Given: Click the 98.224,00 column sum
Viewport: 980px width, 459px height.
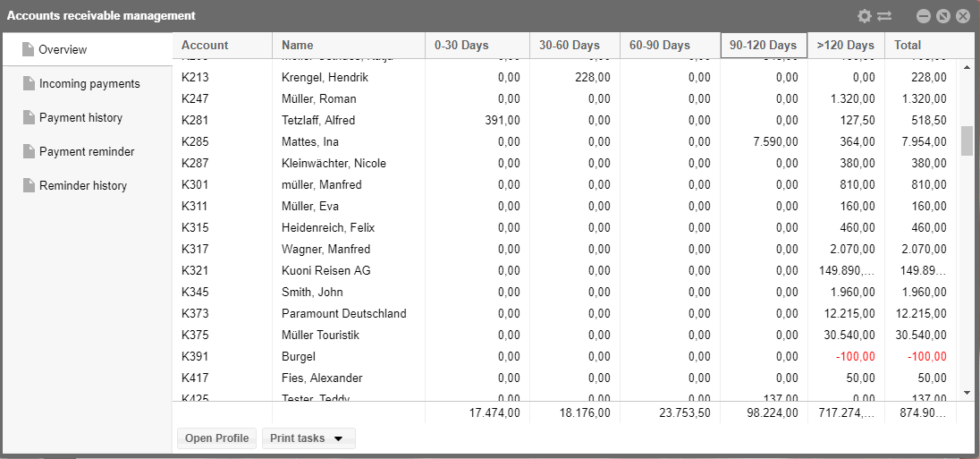Looking at the screenshot, I should pyautogui.click(x=773, y=412).
